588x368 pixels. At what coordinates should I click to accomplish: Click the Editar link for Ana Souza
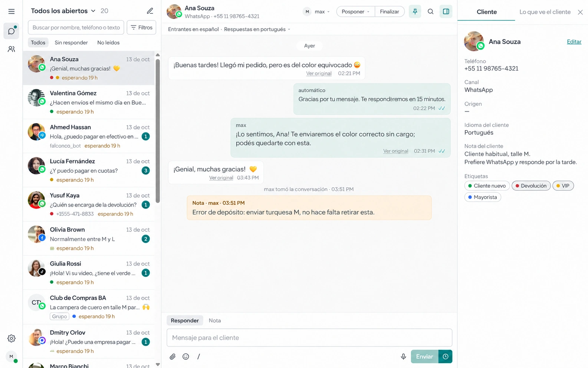tap(574, 42)
